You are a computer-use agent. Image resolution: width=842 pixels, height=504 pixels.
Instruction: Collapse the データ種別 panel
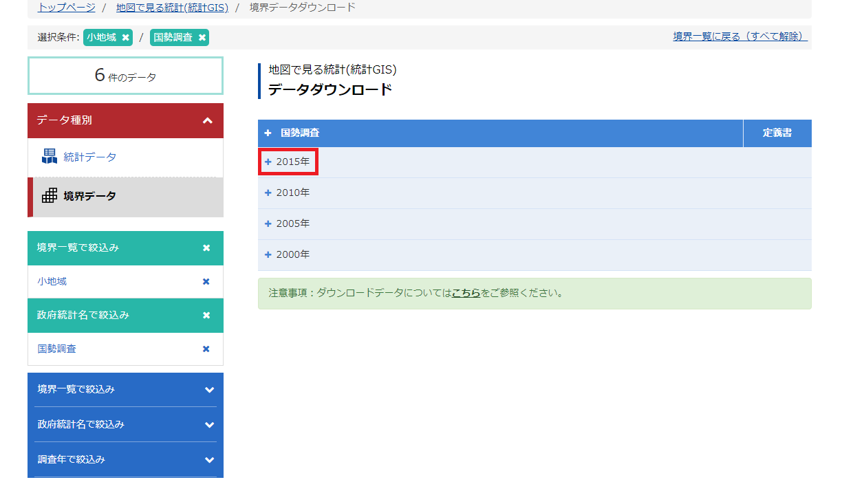(x=208, y=121)
